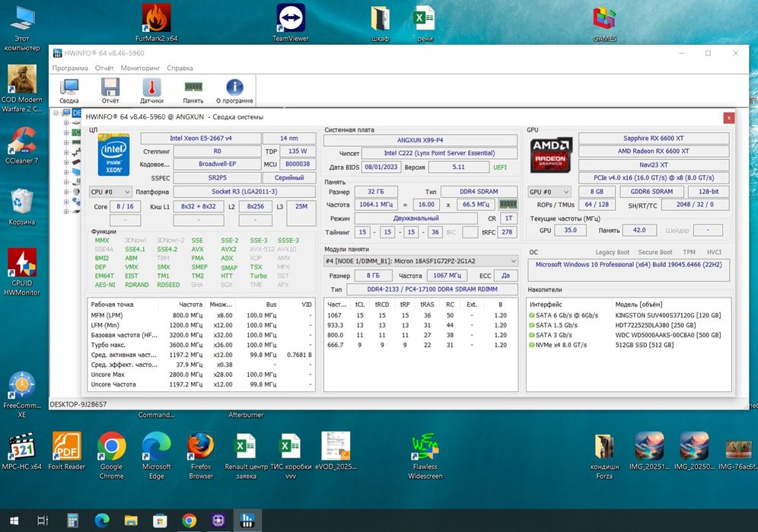Launch Firefox Browser desktop shortcut

pos(201,456)
